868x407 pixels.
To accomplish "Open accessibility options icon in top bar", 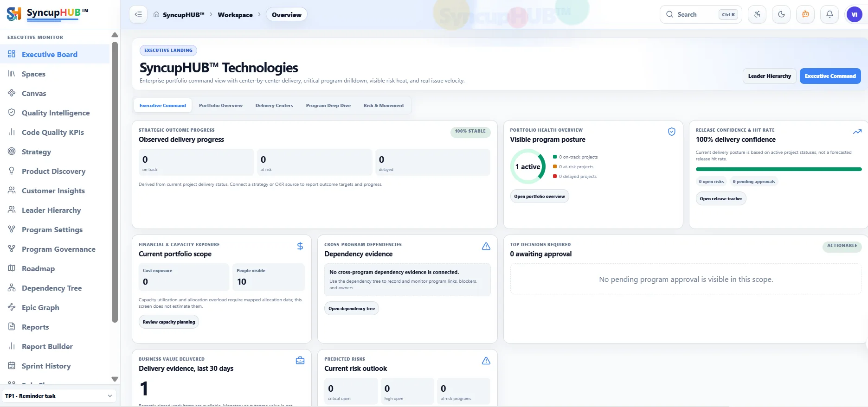I will coord(757,14).
